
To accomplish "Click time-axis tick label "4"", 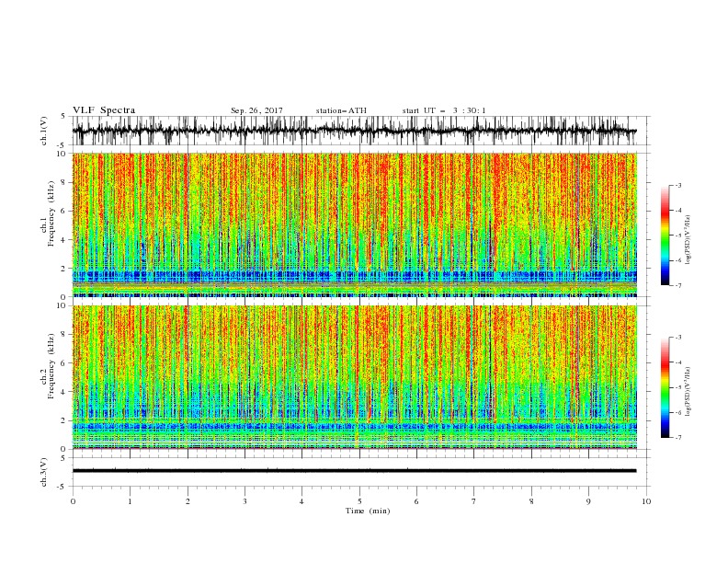I will (x=301, y=501).
